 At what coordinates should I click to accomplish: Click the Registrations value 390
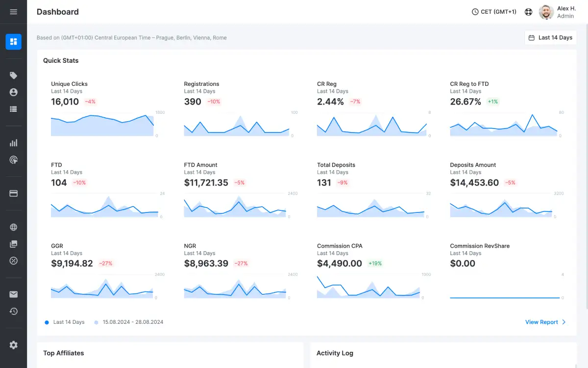tap(193, 102)
